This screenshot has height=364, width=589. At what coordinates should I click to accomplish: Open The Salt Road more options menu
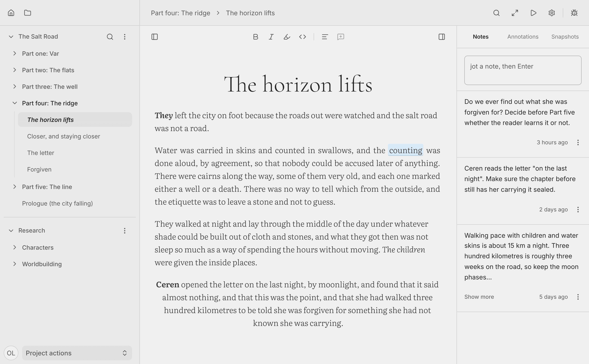(x=125, y=37)
